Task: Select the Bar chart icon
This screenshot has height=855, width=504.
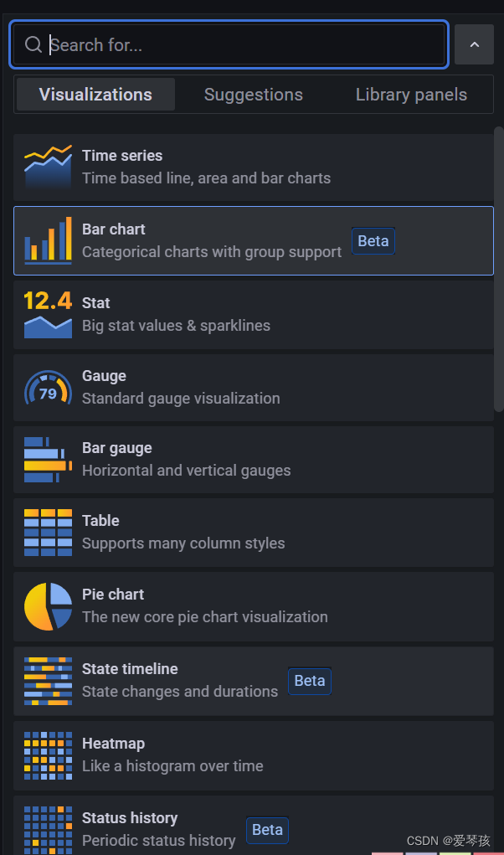Action: pos(47,240)
